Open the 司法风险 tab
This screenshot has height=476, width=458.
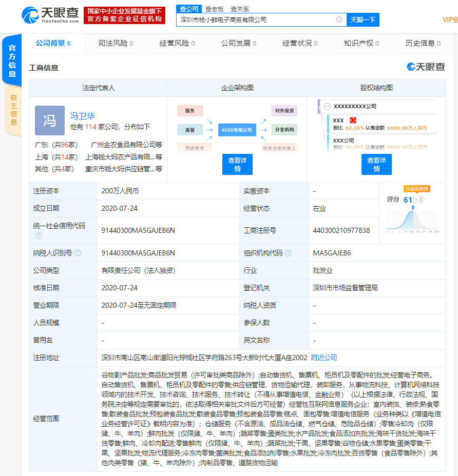click(116, 43)
